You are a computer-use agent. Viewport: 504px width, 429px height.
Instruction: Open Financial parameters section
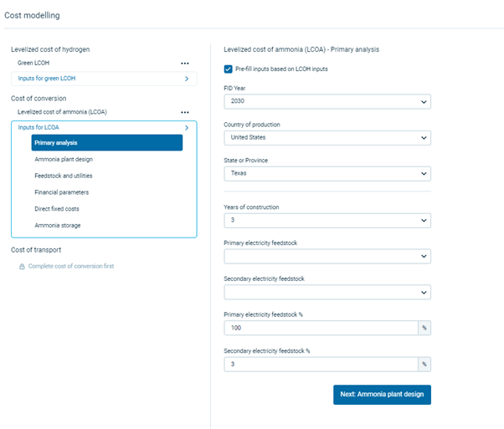pos(62,192)
